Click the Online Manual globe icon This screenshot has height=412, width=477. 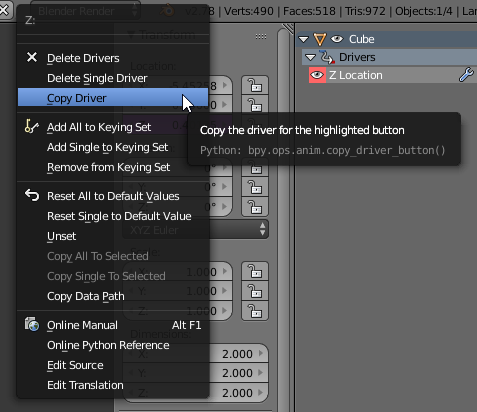coord(32,324)
